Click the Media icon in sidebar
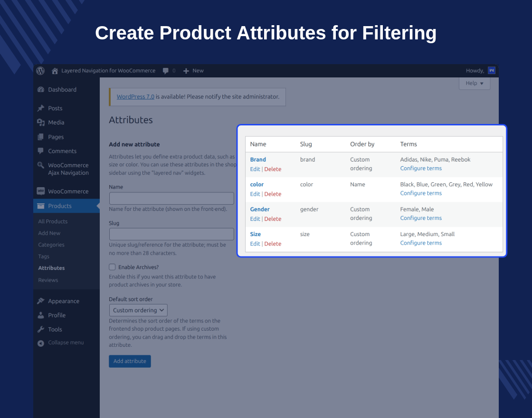This screenshot has width=532, height=418. [x=41, y=123]
